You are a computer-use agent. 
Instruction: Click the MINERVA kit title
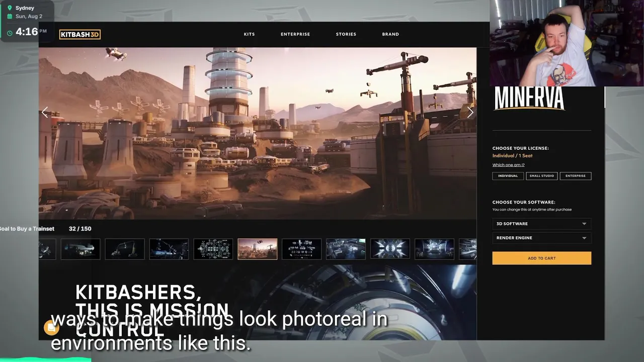[529, 99]
